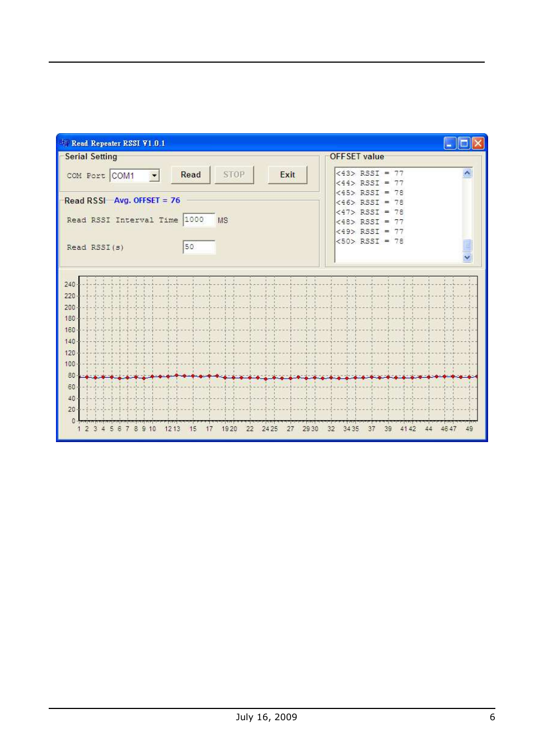Click the 'Read Repeater RSSI V1.0.1' title text
The image size is (534, 756).
point(118,143)
